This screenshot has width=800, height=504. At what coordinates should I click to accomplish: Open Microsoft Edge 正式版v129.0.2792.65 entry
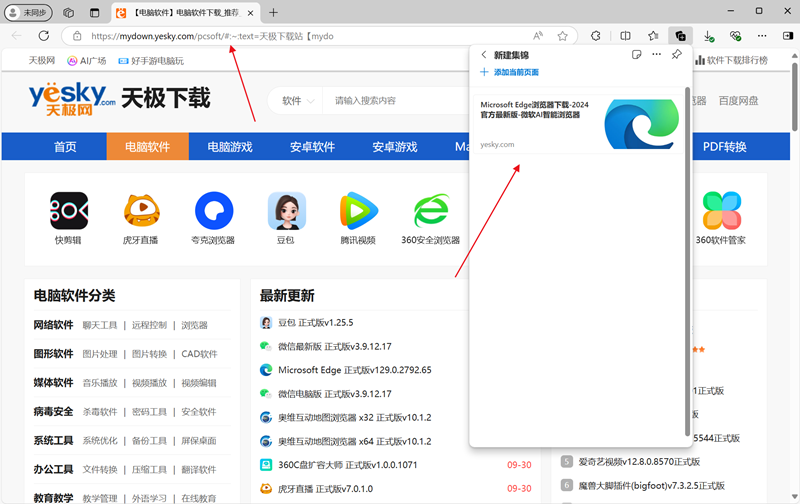point(355,370)
